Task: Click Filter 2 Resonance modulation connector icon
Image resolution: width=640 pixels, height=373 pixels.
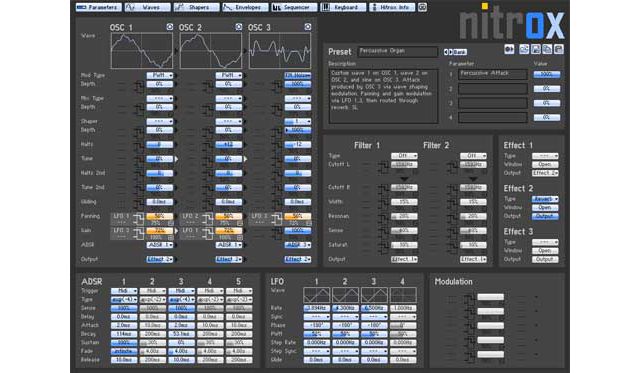Action: 452,218
